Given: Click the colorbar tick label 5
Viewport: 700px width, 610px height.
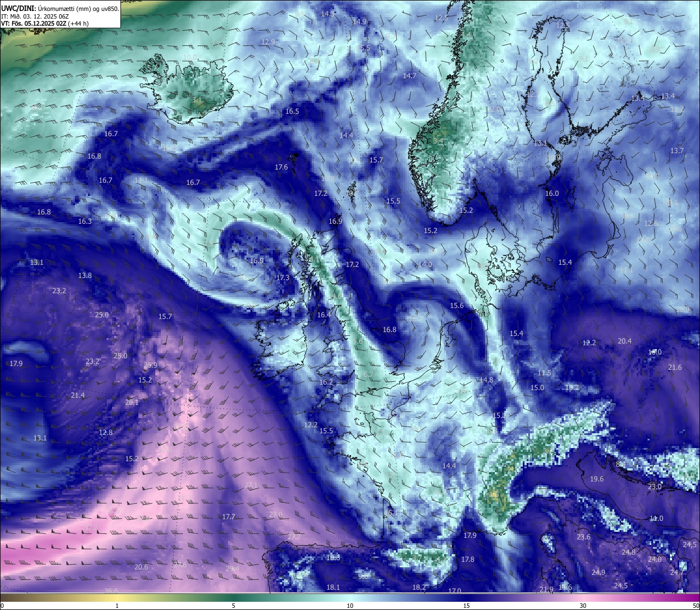Looking at the screenshot, I should pos(234,606).
